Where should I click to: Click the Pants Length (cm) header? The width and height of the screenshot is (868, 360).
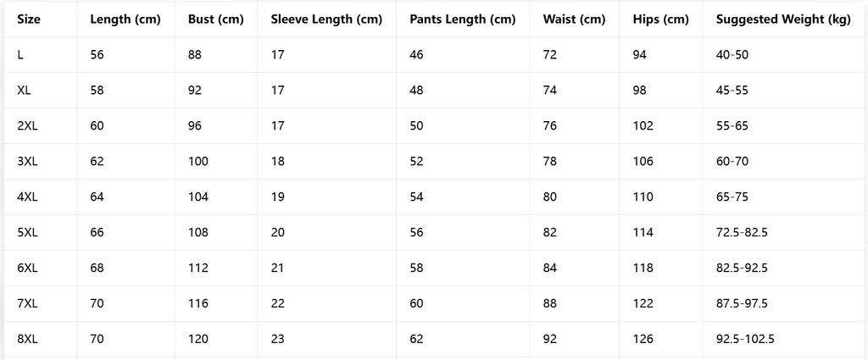click(463, 19)
